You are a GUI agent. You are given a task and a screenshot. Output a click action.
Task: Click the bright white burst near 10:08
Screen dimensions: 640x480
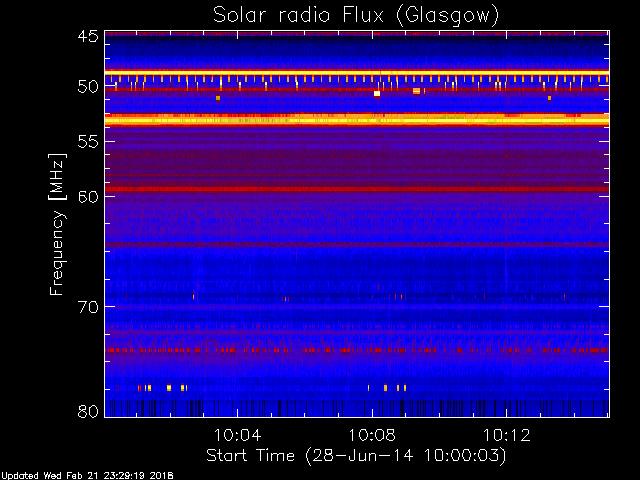[x=377, y=94]
